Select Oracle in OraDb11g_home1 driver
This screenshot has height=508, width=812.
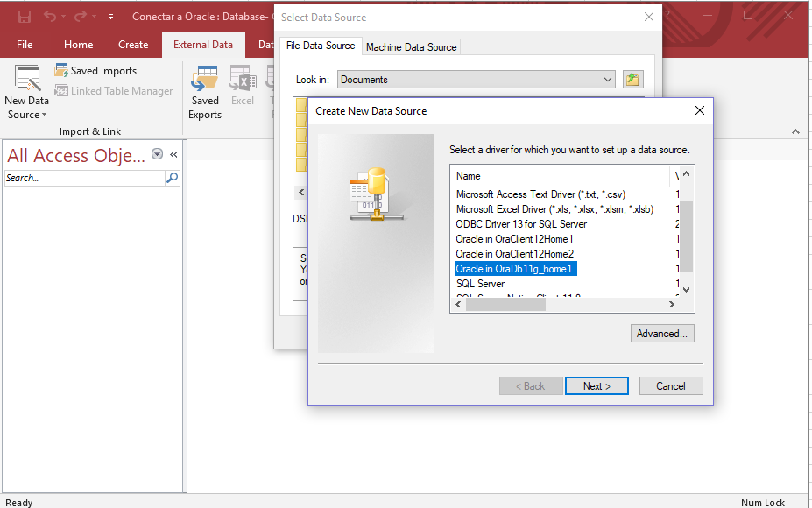tap(515, 269)
